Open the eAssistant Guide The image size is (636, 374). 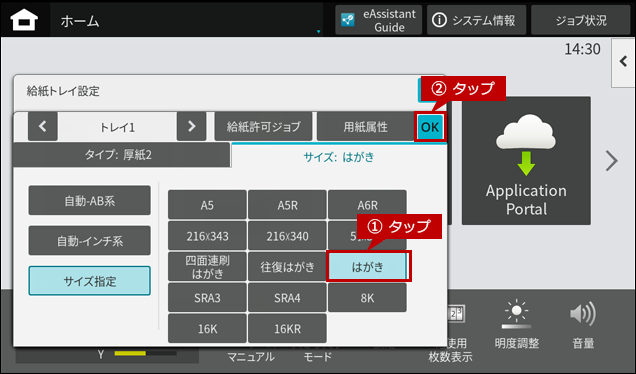pos(378,20)
